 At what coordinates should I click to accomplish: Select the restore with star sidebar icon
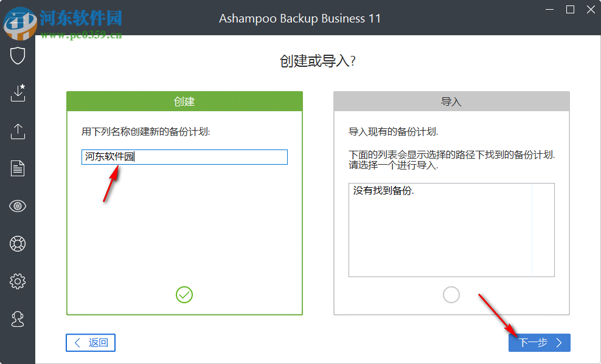(18, 93)
